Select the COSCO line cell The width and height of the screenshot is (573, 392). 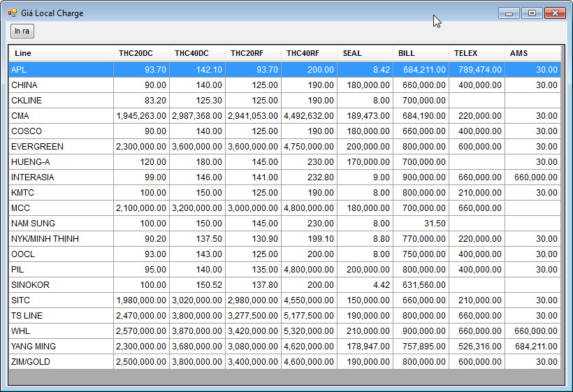coord(61,131)
